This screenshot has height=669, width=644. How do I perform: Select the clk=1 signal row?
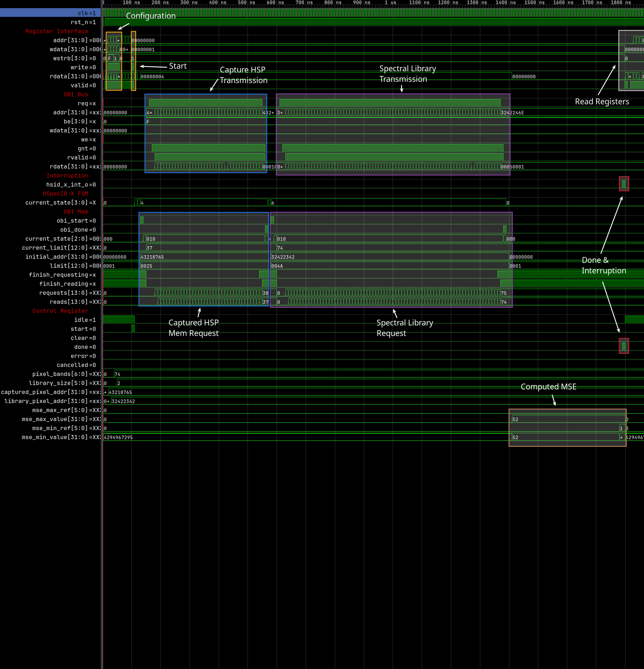click(x=50, y=13)
